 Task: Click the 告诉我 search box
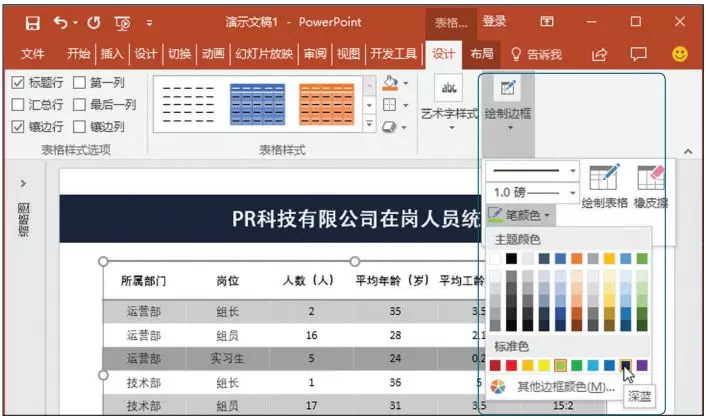pos(536,54)
